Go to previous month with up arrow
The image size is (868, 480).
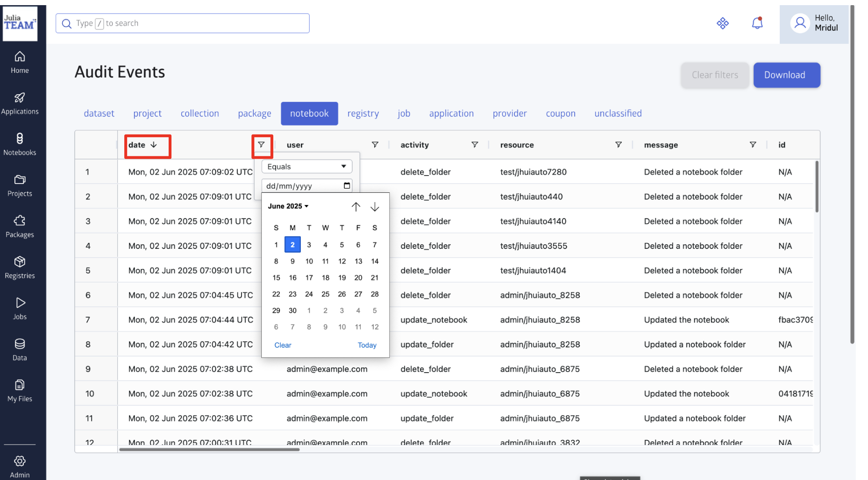pos(356,206)
